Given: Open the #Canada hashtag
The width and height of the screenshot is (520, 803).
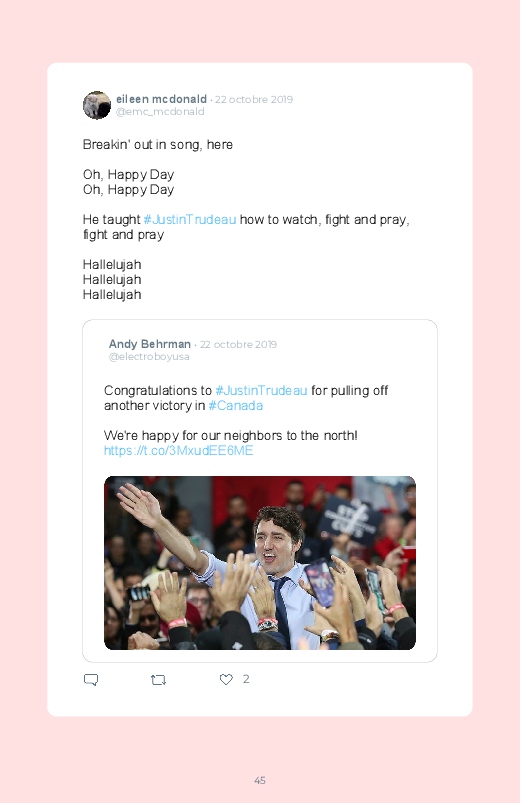Looking at the screenshot, I should click(236, 406).
